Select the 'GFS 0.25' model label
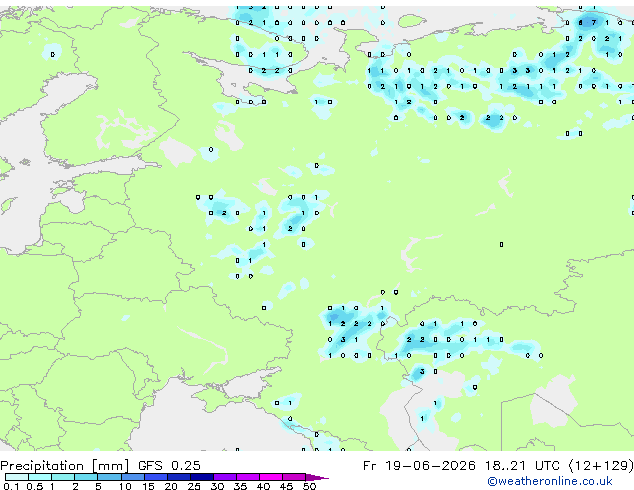634x490 pixels. click(169, 466)
